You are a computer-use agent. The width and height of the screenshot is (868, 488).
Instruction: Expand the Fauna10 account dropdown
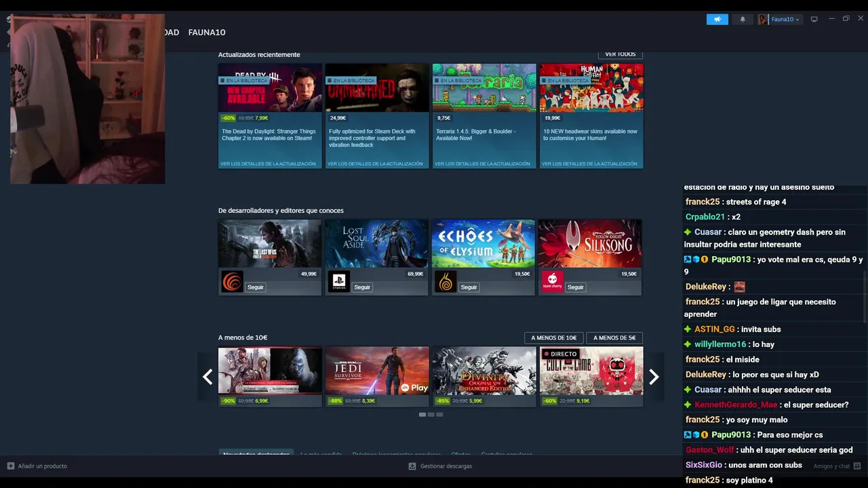[x=786, y=20]
